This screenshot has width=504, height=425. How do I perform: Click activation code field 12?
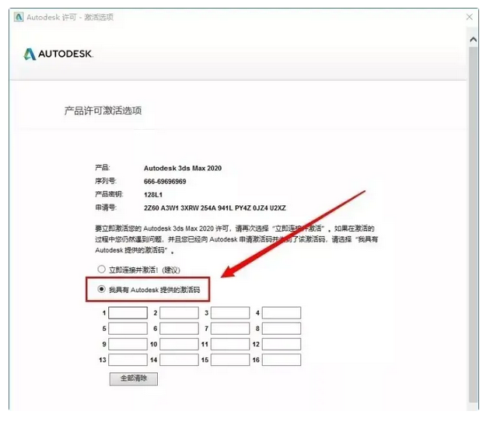(x=282, y=344)
